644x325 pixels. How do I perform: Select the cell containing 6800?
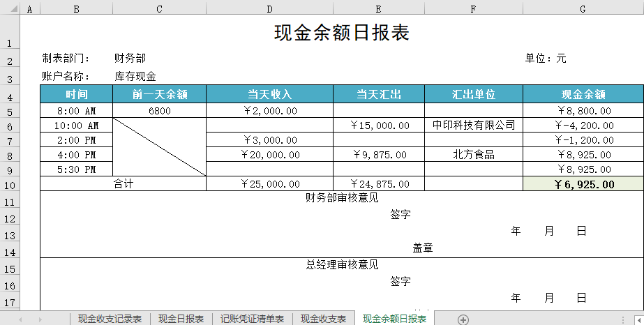159,110
